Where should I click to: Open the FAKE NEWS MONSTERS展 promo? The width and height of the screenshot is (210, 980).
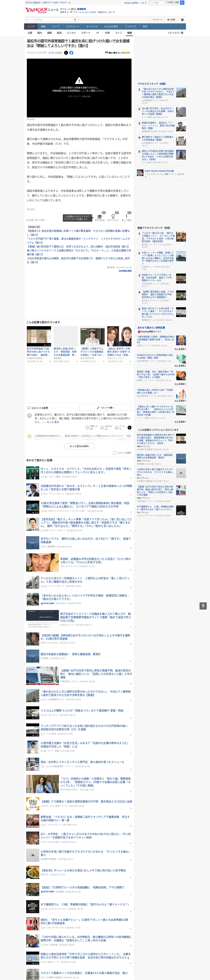pyautogui.click(x=161, y=173)
